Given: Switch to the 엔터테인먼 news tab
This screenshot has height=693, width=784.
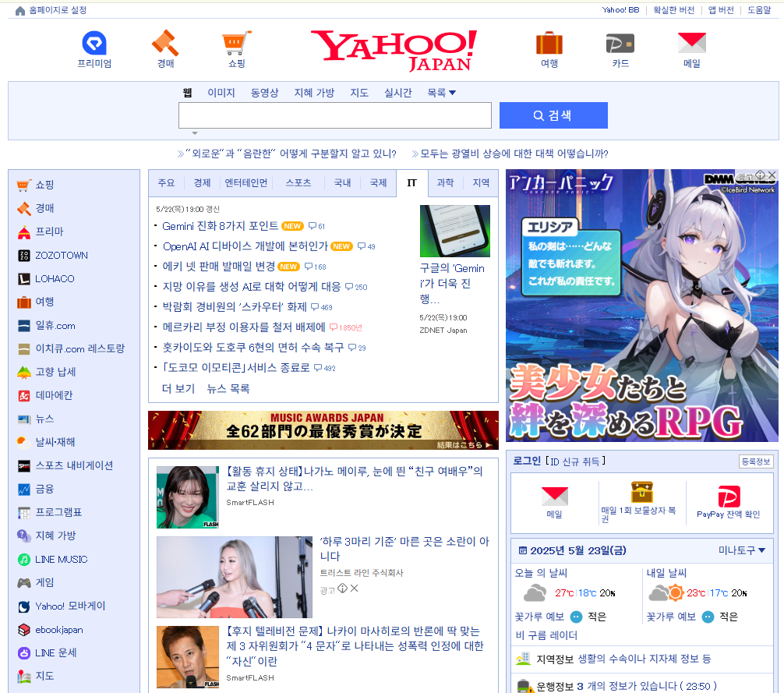Looking at the screenshot, I should [246, 183].
